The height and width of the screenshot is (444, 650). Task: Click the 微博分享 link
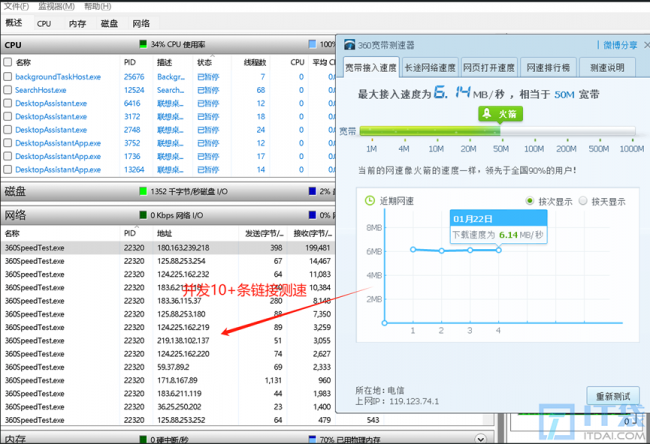[x=620, y=45]
